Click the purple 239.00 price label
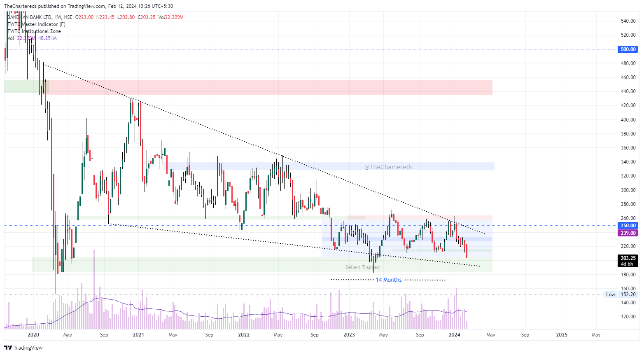The width and height of the screenshot is (644, 355). [x=628, y=233]
